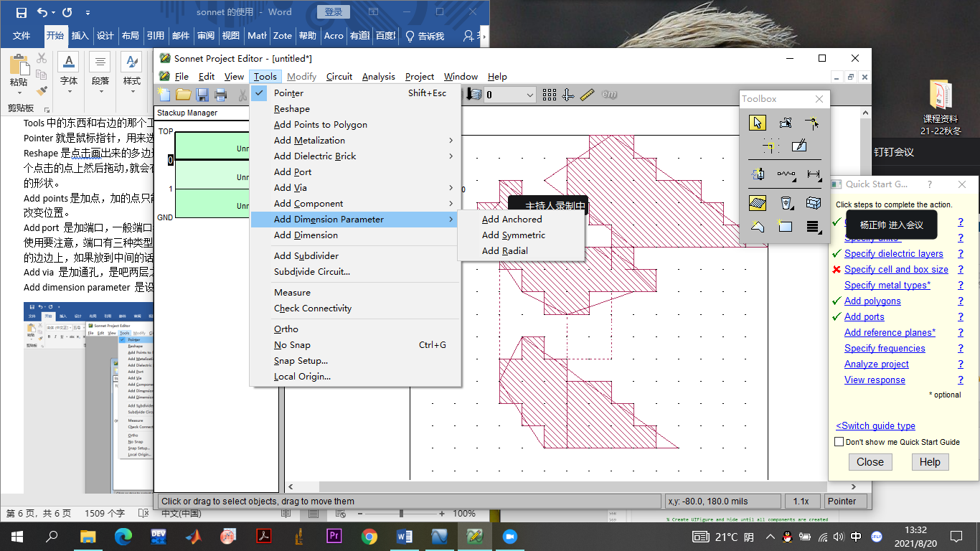Adjust the Word zoom slider
This screenshot has width=980, height=551.
click(x=401, y=514)
